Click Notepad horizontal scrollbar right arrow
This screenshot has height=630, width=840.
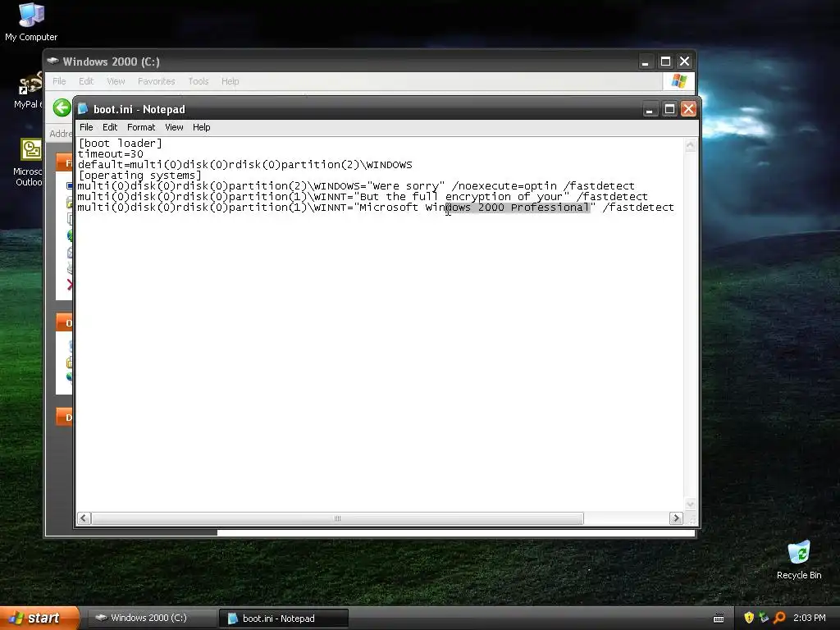676,518
